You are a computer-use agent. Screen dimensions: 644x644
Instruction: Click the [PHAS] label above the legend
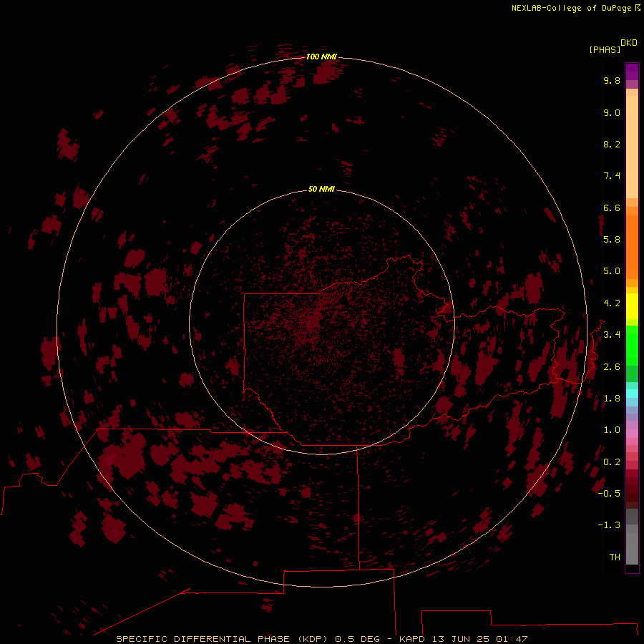click(x=605, y=50)
